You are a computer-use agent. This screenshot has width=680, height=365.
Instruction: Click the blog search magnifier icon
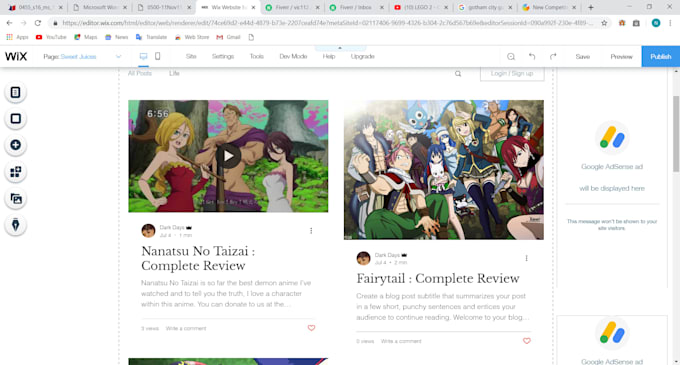tap(458, 74)
